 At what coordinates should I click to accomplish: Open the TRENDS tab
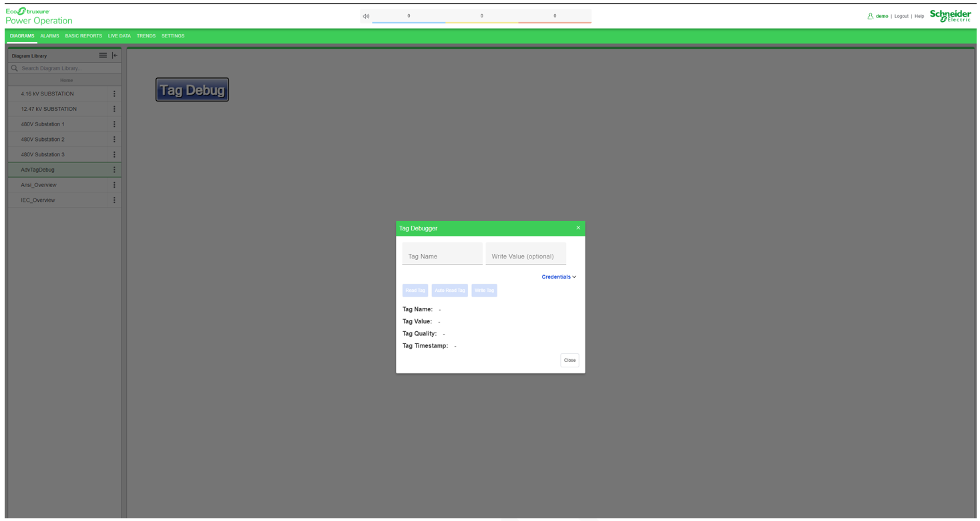pyautogui.click(x=146, y=36)
